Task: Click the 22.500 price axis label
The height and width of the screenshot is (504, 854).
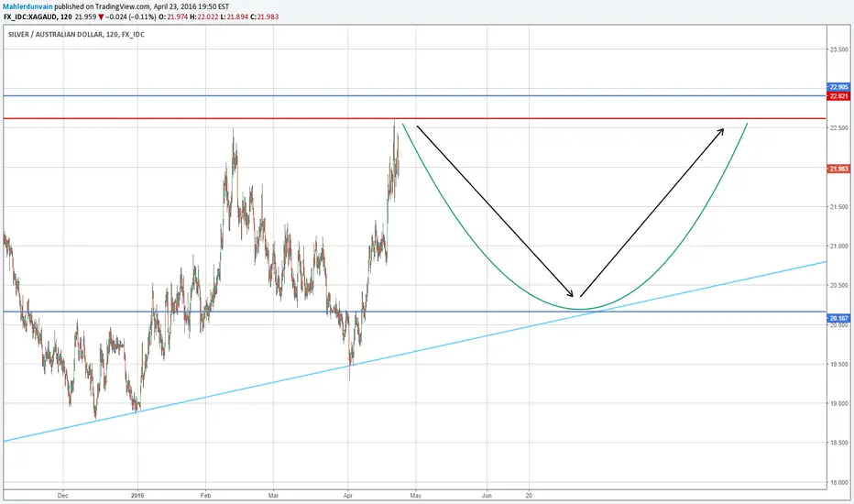Action: 838,128
